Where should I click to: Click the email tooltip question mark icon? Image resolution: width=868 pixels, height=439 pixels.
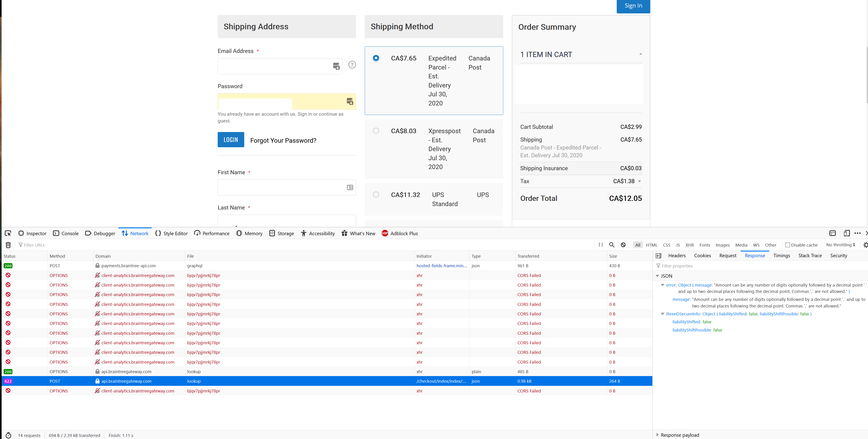(x=352, y=65)
